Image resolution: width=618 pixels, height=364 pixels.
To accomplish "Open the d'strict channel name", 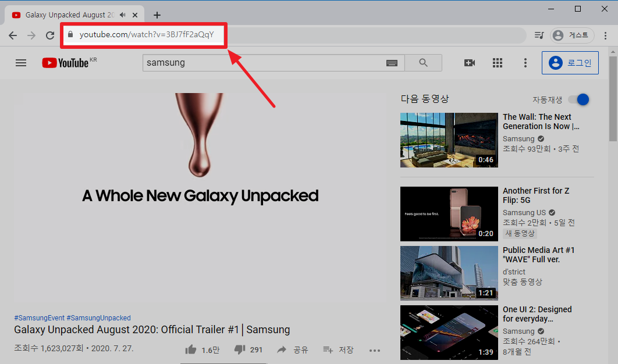I will [514, 272].
